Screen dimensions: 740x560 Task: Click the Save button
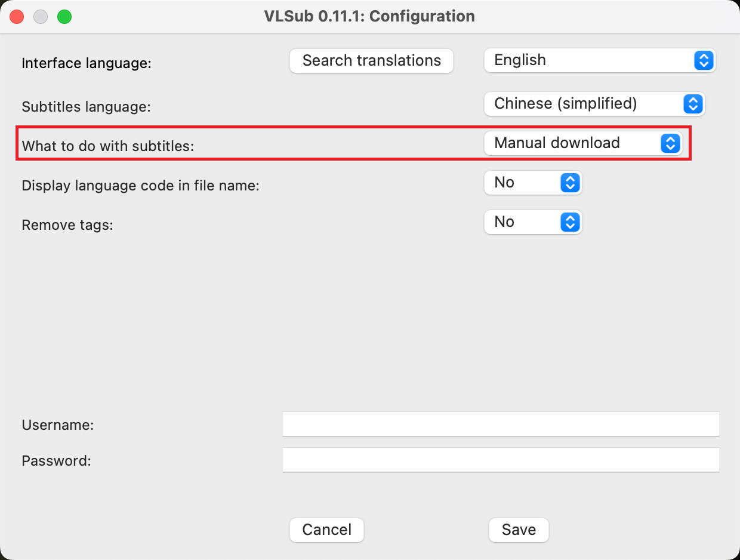(x=519, y=530)
